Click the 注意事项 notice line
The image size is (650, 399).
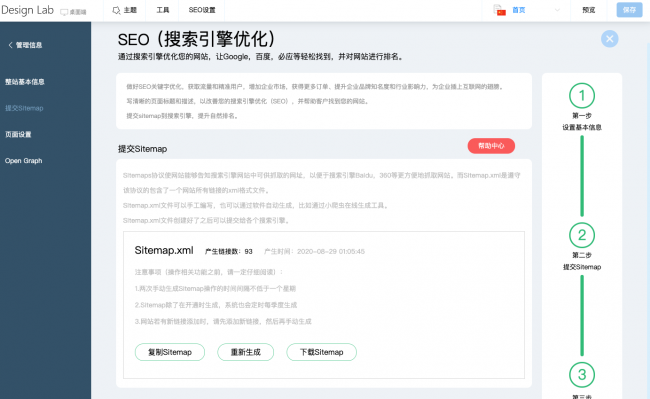(x=209, y=272)
